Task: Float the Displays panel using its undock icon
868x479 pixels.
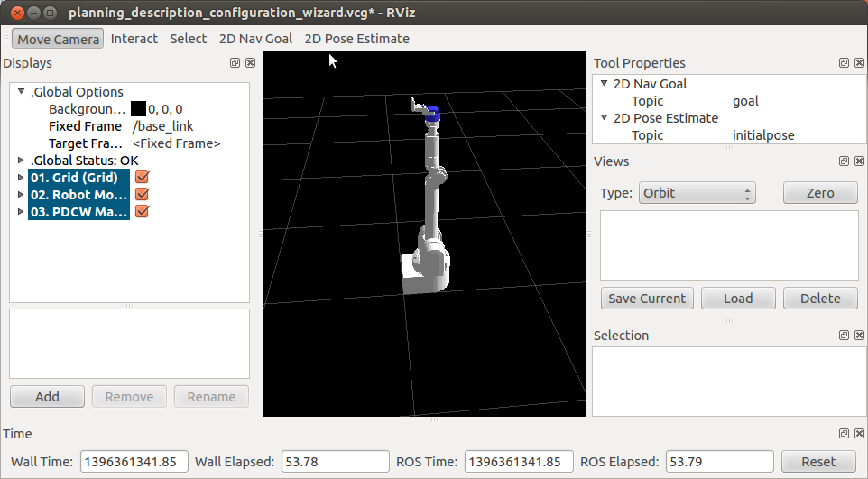Action: [x=235, y=63]
